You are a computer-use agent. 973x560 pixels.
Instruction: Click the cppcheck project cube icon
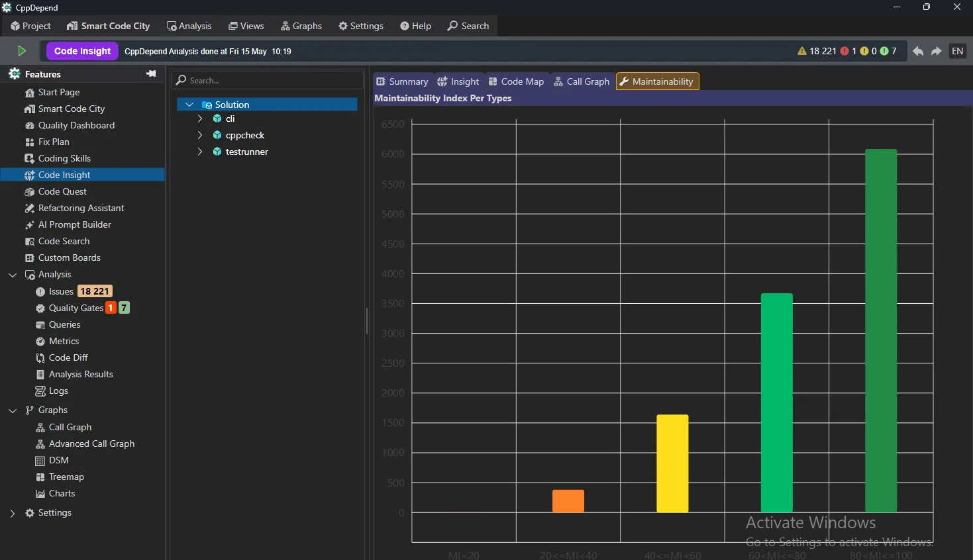point(217,135)
